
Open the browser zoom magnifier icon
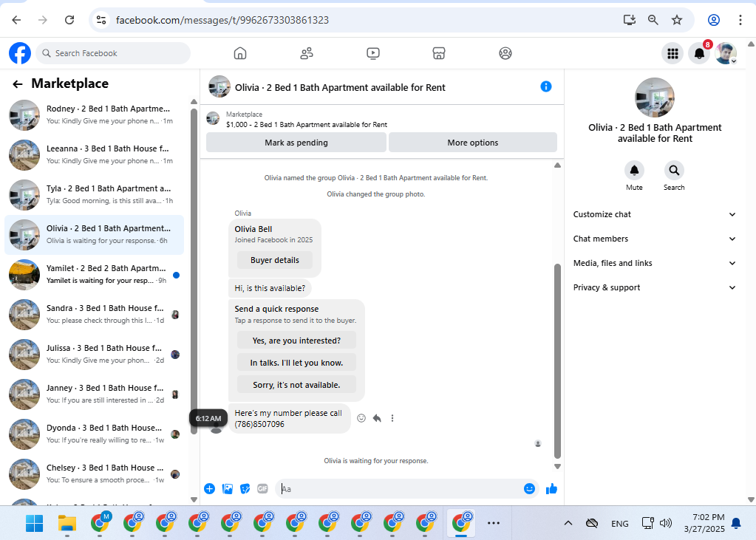click(653, 20)
